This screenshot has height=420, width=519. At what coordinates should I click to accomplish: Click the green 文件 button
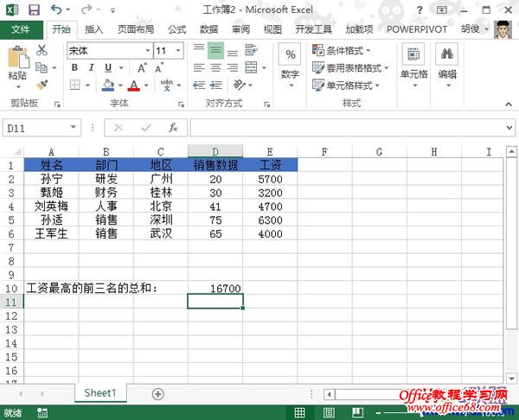(x=21, y=29)
